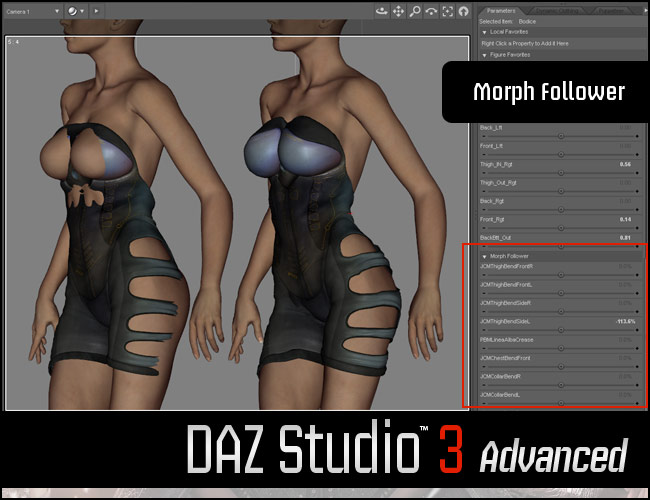Viewport: 650px width, 500px height.
Task: Click the 'Selected Item: Bodice' label
Action: 507,22
